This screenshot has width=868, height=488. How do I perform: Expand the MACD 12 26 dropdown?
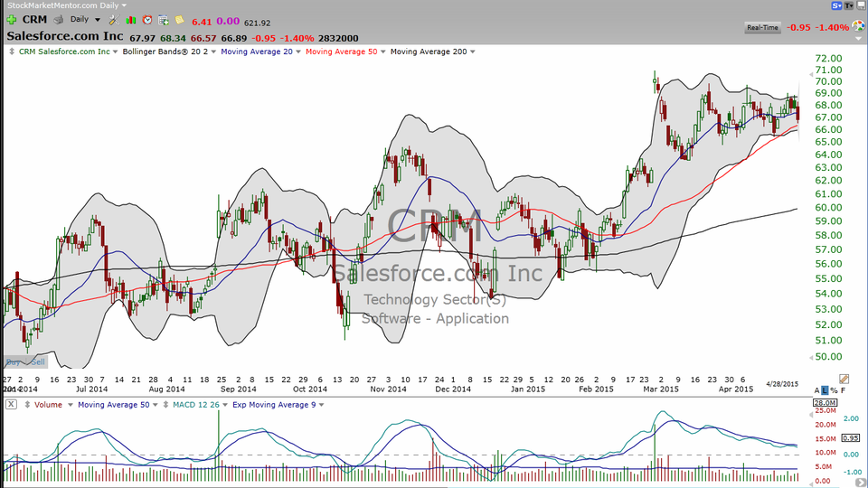(x=225, y=405)
